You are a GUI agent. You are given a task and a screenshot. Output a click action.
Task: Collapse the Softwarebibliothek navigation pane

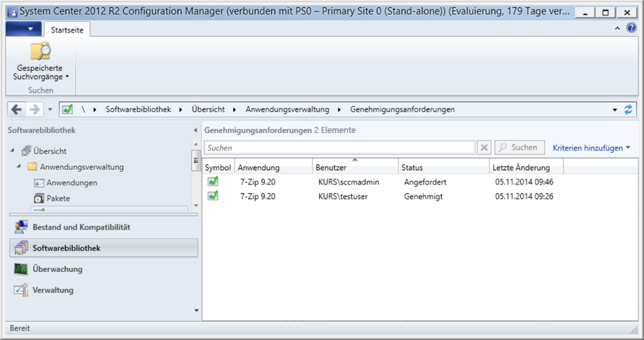(196, 130)
